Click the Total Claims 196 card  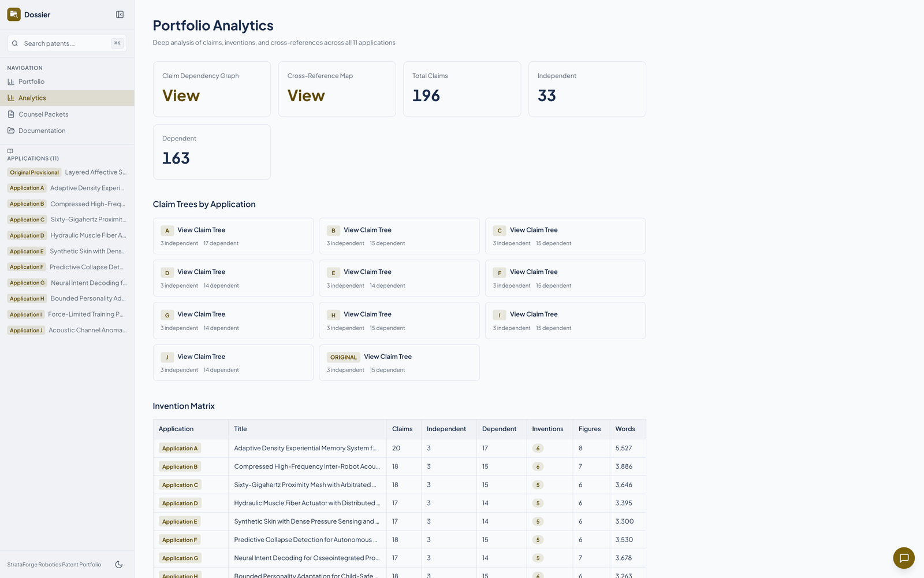click(x=462, y=89)
